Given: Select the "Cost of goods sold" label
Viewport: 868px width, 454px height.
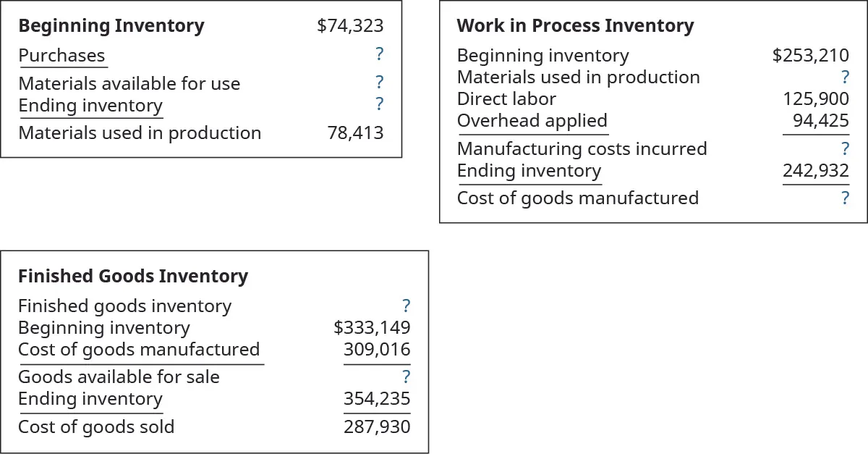Looking at the screenshot, I should coord(96,426).
